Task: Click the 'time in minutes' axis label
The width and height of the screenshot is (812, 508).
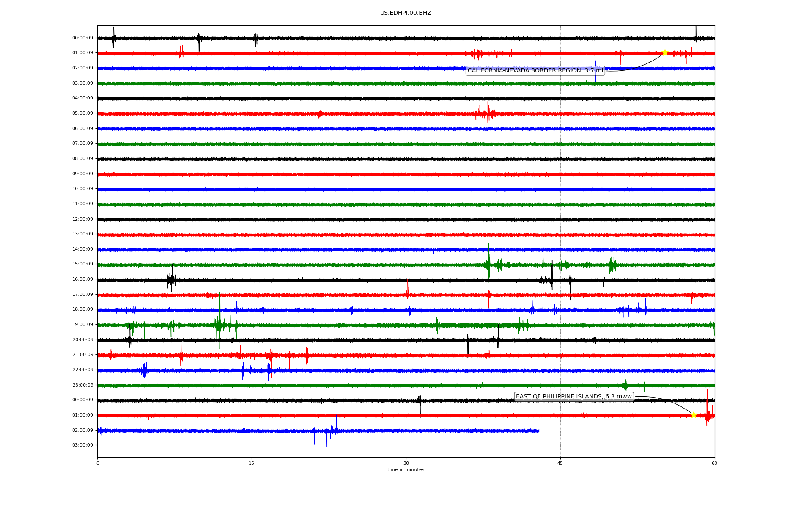Action: coord(406,470)
